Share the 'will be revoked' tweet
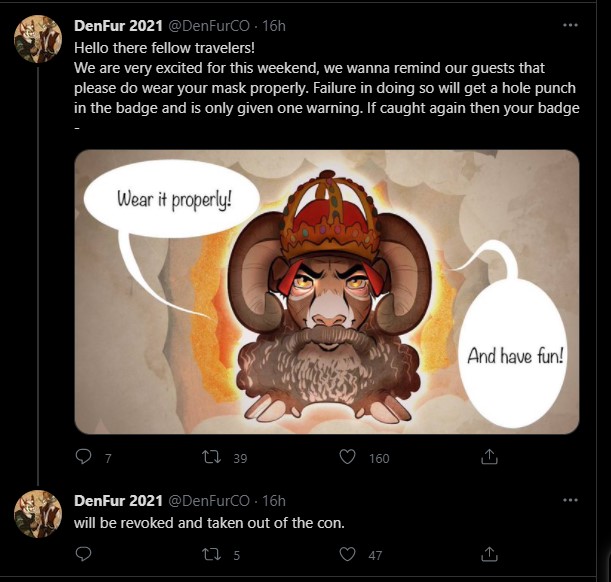Image resolution: width=611 pixels, height=582 pixels. (490, 553)
